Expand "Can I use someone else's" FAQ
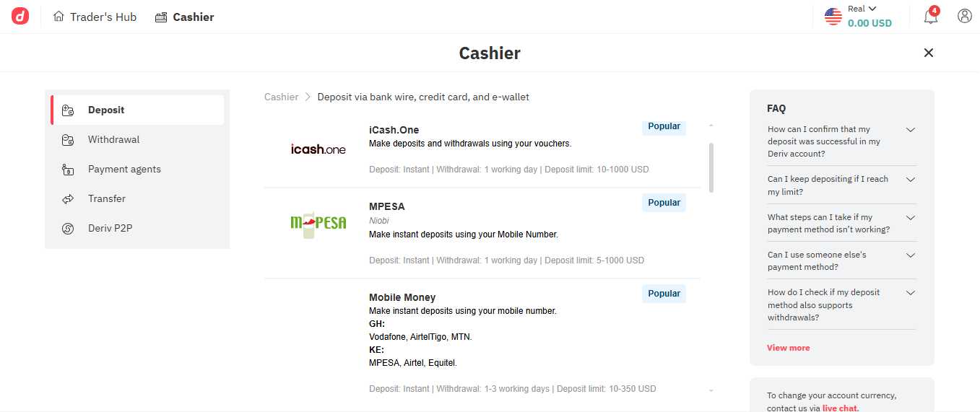The image size is (980, 412). [911, 255]
